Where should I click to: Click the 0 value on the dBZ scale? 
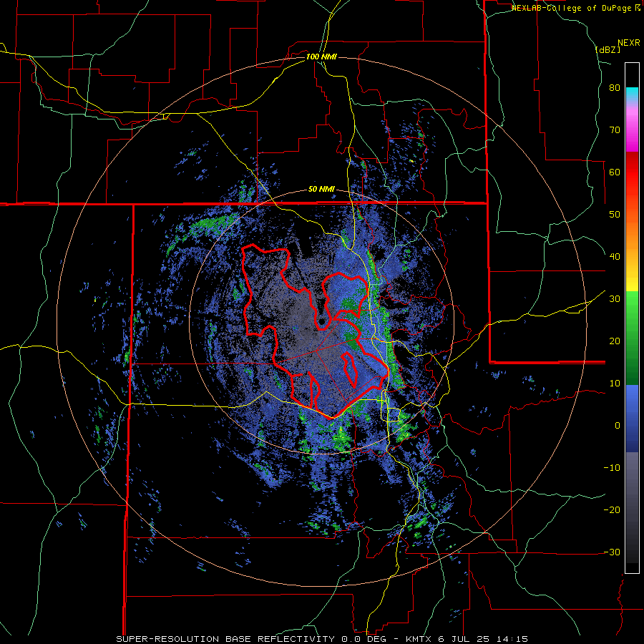pos(618,426)
